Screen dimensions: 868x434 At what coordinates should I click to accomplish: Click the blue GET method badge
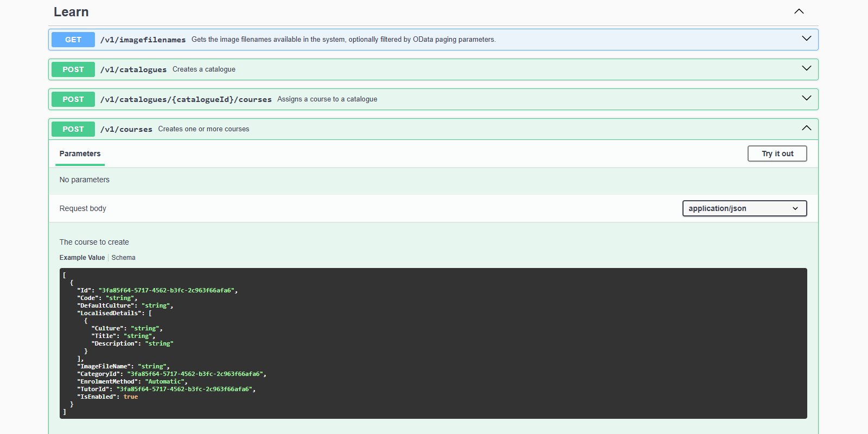[x=73, y=40]
